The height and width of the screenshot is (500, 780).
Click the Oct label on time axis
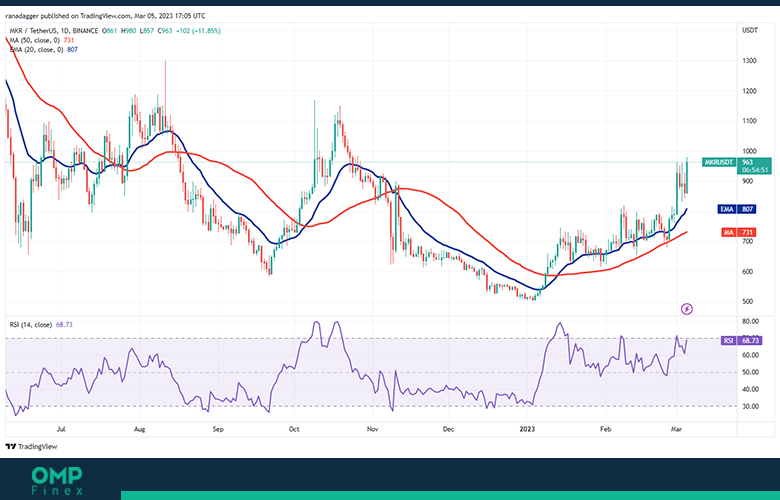tap(294, 429)
